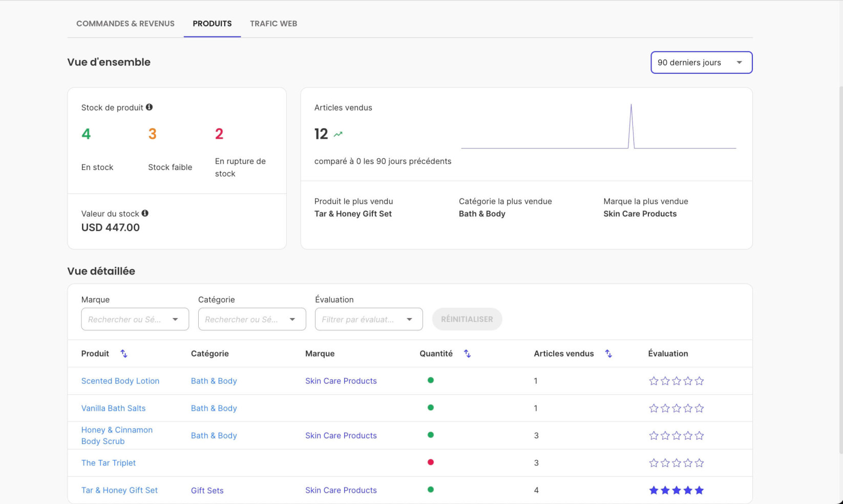
Task: Click the page vertical scrollbar
Action: [840, 270]
